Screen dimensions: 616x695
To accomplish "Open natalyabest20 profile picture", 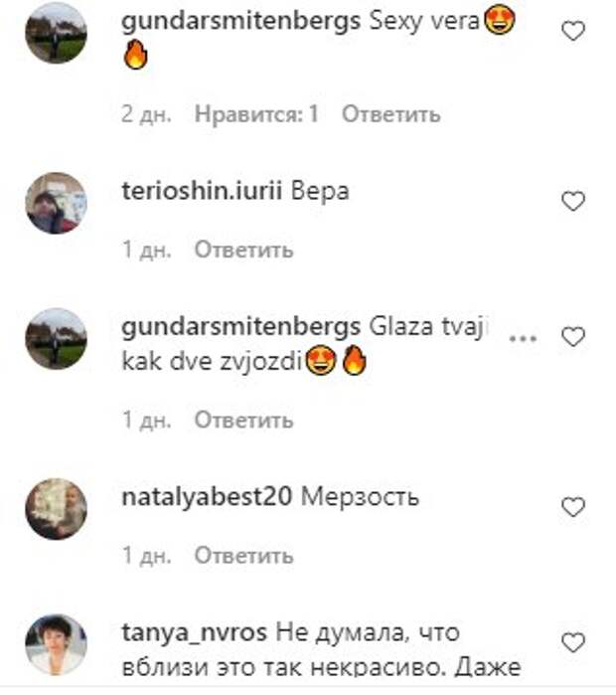I will (56, 509).
